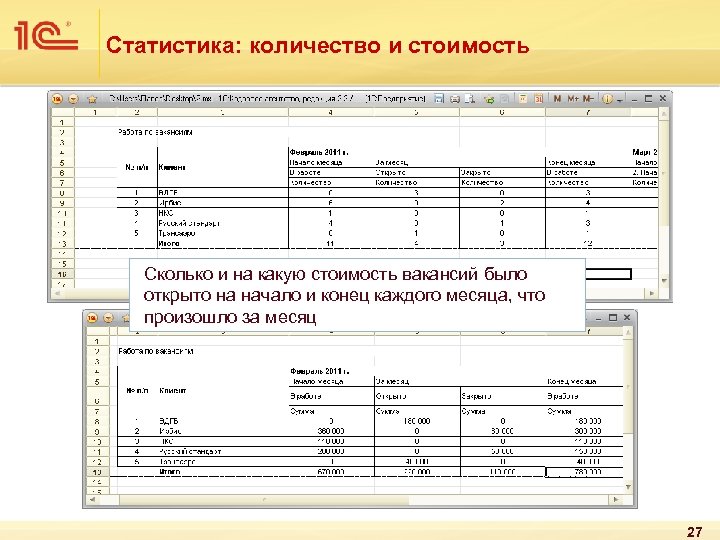Click the scroll left arrow in the top window
Viewport: 720px width, 540px height.
57,293
